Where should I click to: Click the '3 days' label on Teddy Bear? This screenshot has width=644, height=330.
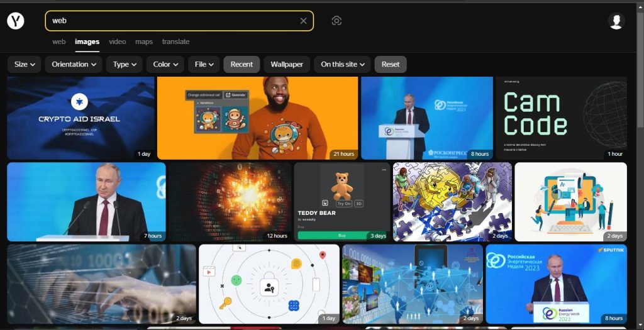378,236
